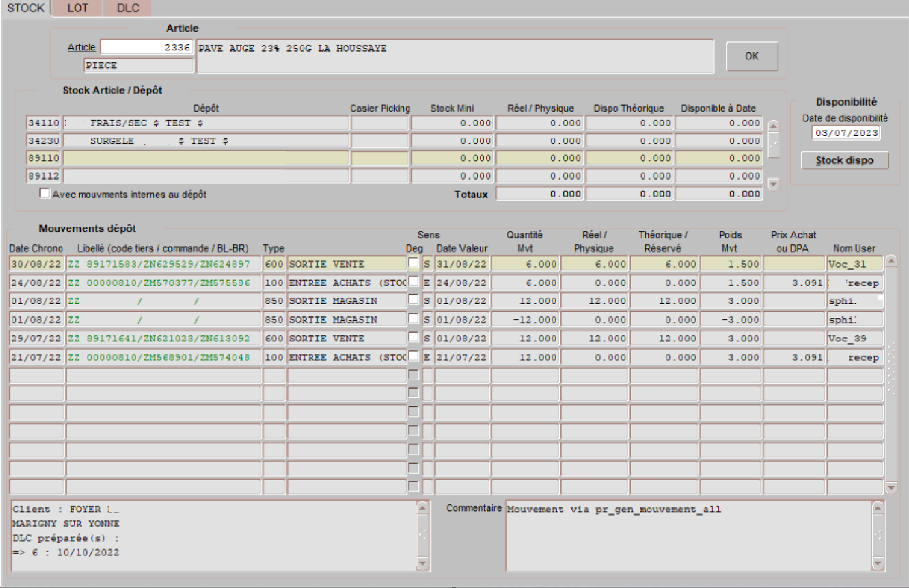Click user name Voc_39 cell
Viewport: 909px width, 588px height.
(x=855, y=338)
